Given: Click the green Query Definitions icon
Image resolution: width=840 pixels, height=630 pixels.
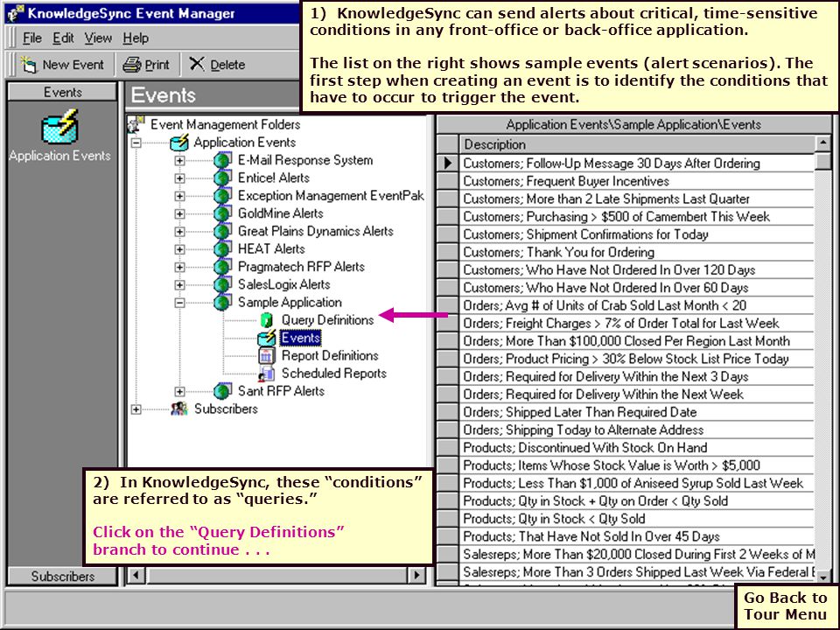Looking at the screenshot, I should click(x=266, y=320).
